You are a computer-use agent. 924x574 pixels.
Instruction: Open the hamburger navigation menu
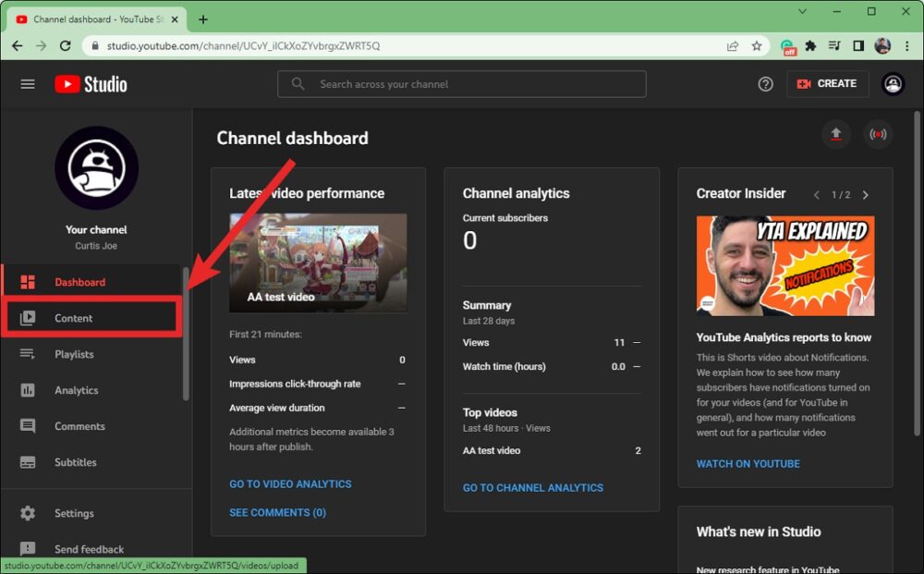pyautogui.click(x=28, y=84)
